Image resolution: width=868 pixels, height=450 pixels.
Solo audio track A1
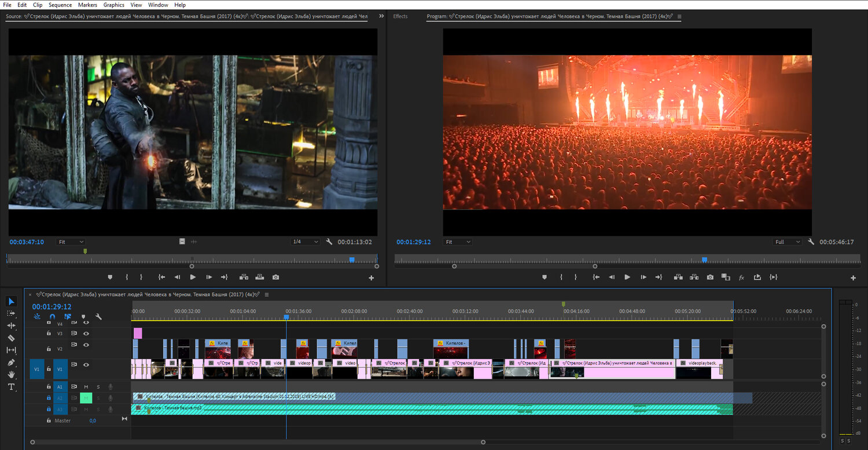[98, 387]
